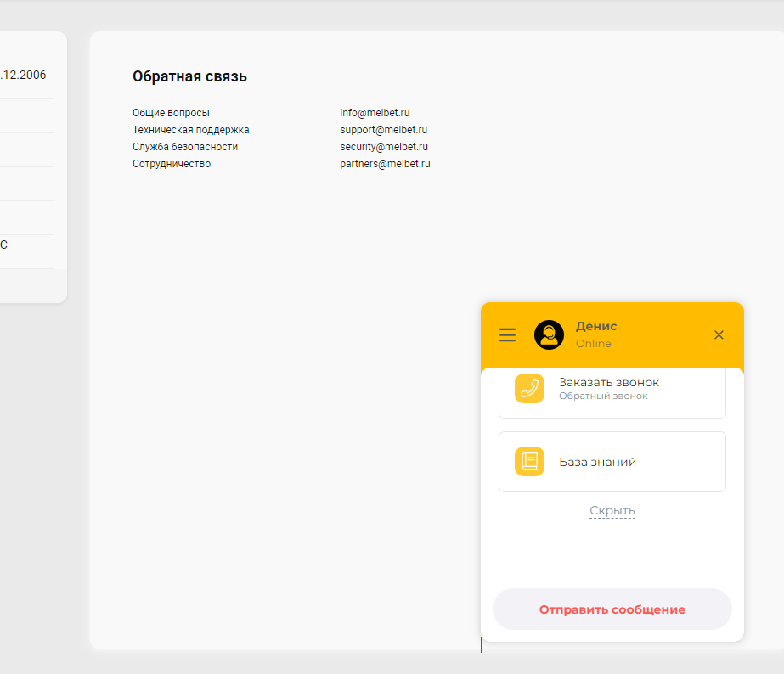Image resolution: width=784 pixels, height=674 pixels.
Task: Click the info@melbet.ru email address
Action: point(375,113)
